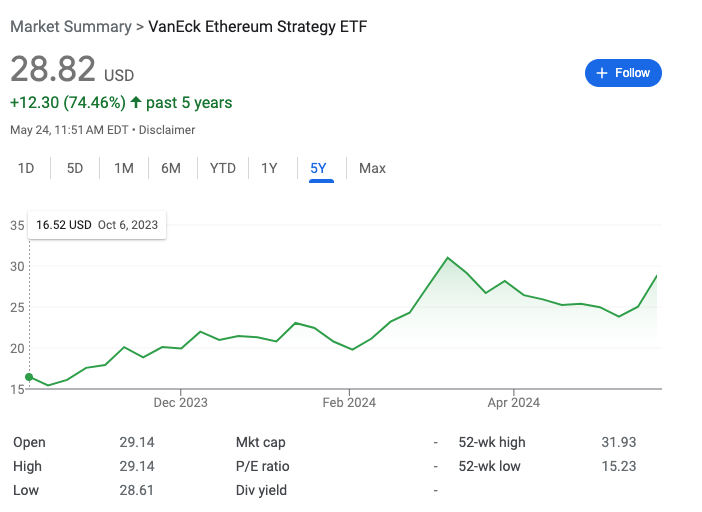Switch to the 1M chart range
The width and height of the screenshot is (702, 512).
coord(123,168)
